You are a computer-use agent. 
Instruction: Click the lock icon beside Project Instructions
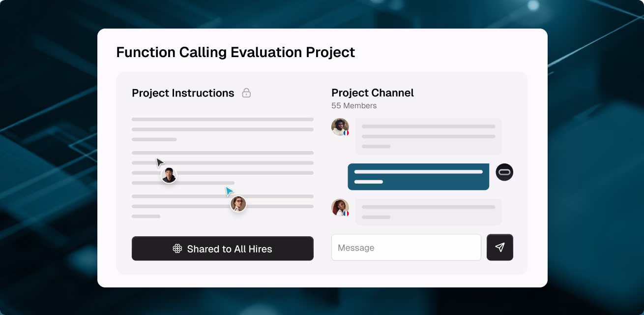coord(247,93)
